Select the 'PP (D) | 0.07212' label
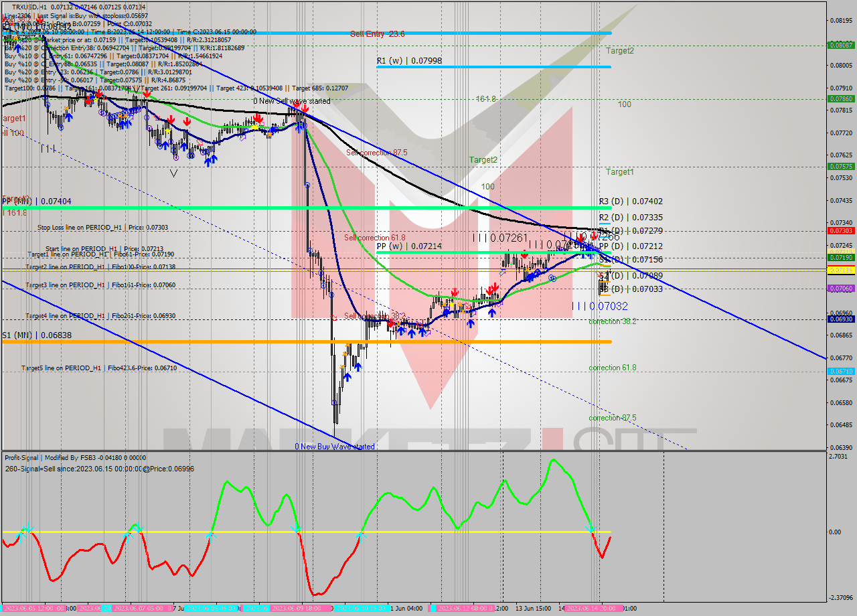Image resolution: width=857 pixels, height=616 pixels. 631,246
